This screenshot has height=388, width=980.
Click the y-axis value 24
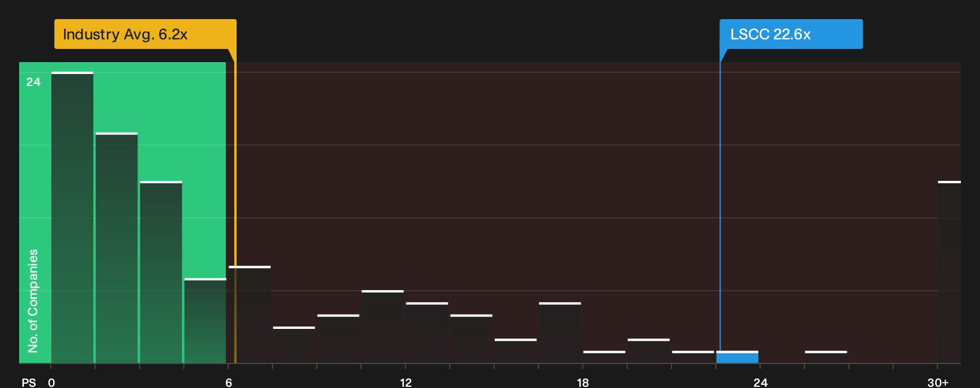tap(33, 82)
